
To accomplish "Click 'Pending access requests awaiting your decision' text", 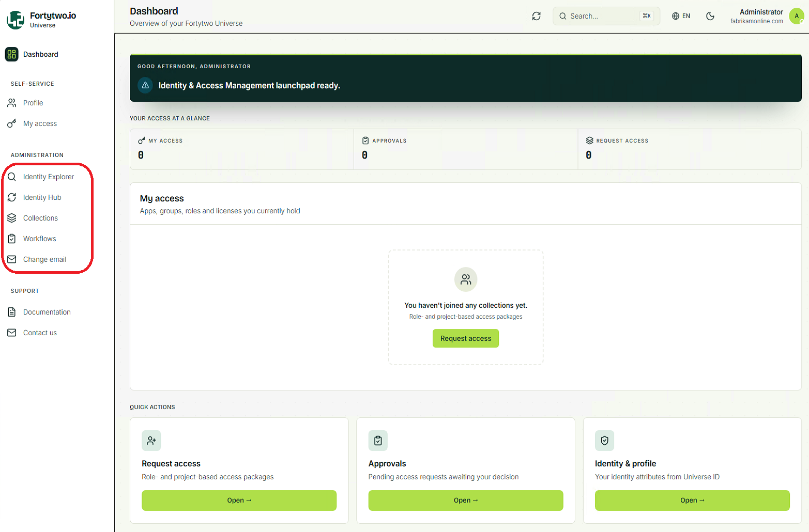I will (444, 477).
